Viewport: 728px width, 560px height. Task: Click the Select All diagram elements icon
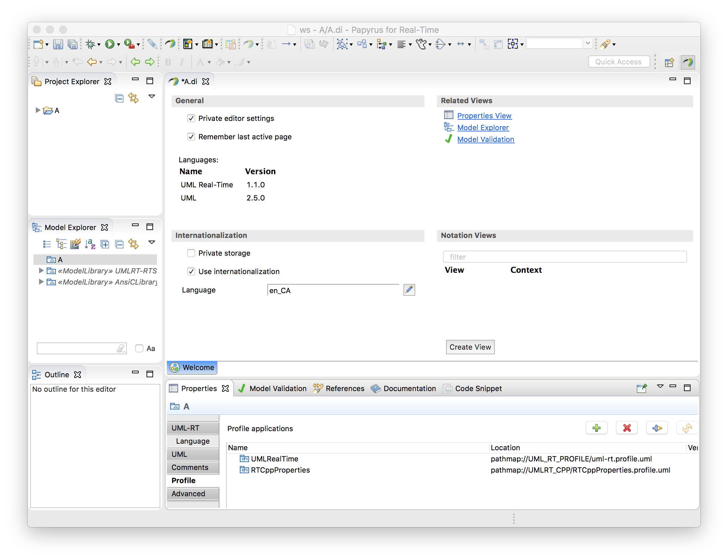[342, 44]
